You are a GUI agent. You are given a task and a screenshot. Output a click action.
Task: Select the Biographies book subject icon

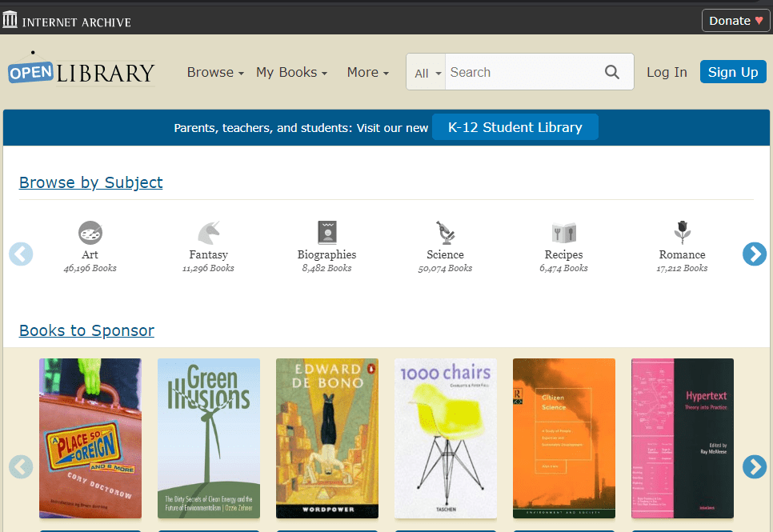(326, 233)
